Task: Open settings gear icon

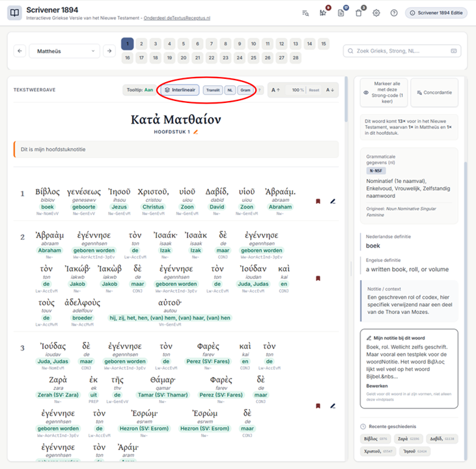Action: coord(376,13)
